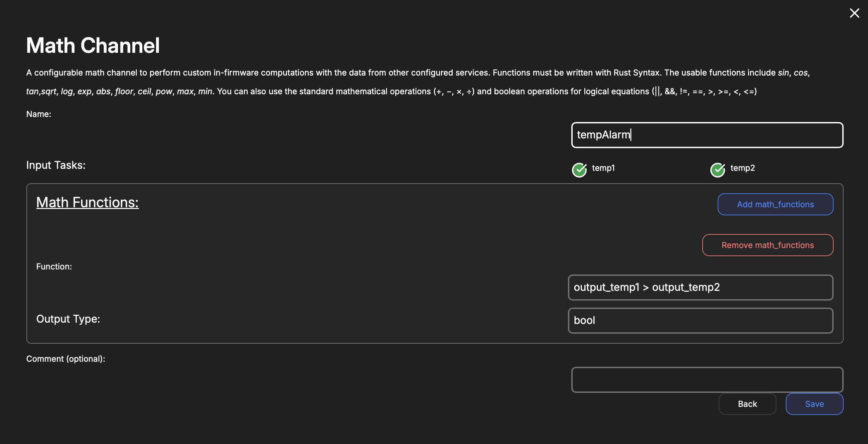Close the Math Channel dialog with X
The width and height of the screenshot is (868, 444).
coord(854,13)
